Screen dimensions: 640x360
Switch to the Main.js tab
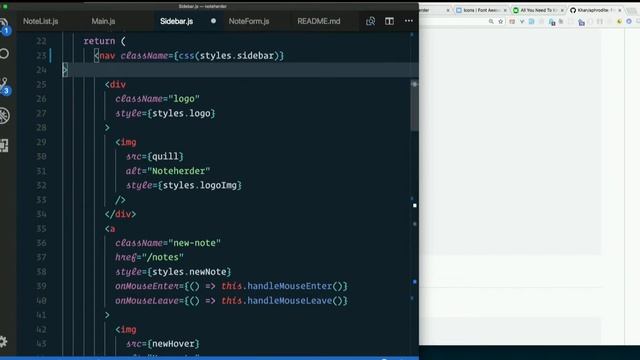click(x=103, y=21)
